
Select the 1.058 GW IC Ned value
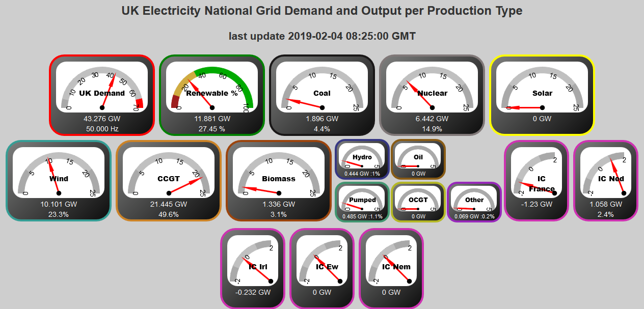[x=606, y=204]
